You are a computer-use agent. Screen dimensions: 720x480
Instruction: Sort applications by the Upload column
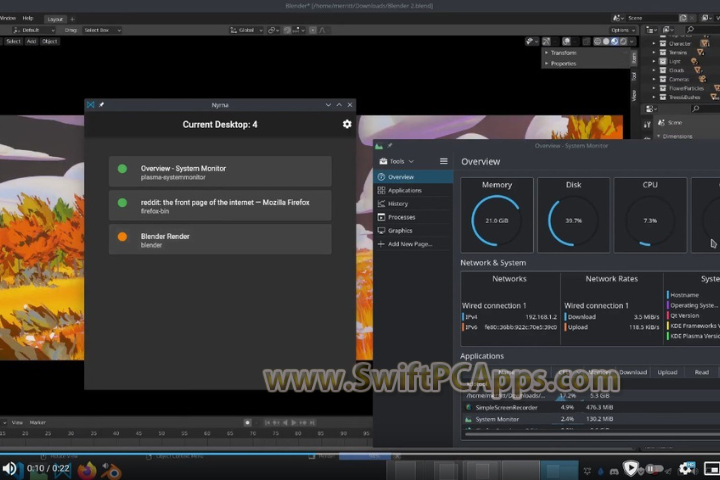[x=667, y=372]
